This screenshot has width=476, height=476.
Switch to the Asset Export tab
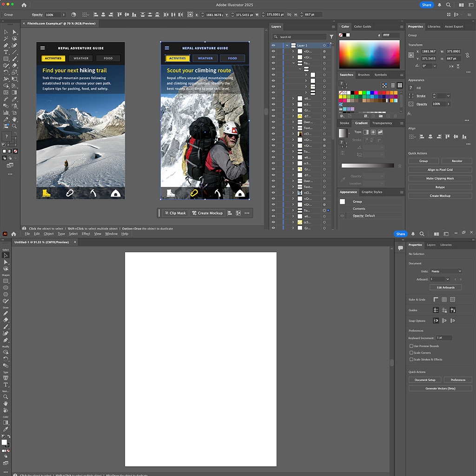(x=454, y=26)
